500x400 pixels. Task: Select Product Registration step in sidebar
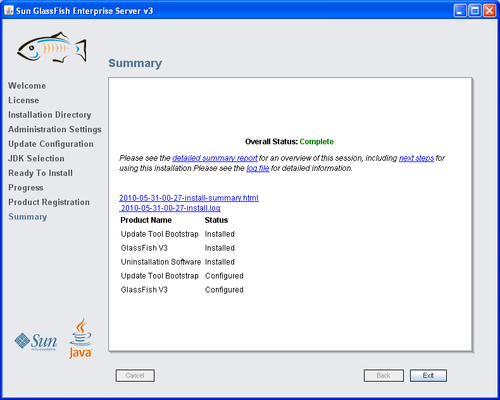click(x=49, y=202)
